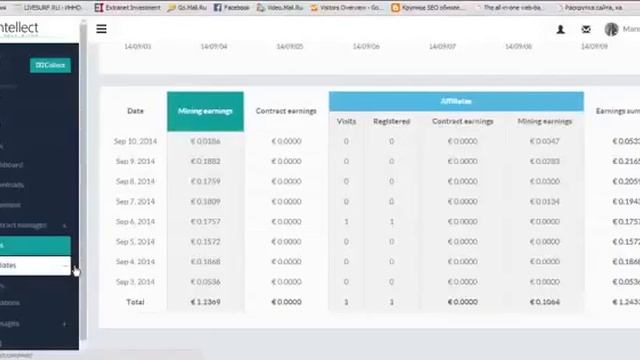Open the Facebook bookmark
The width and height of the screenshot is (640, 360).
231,7
